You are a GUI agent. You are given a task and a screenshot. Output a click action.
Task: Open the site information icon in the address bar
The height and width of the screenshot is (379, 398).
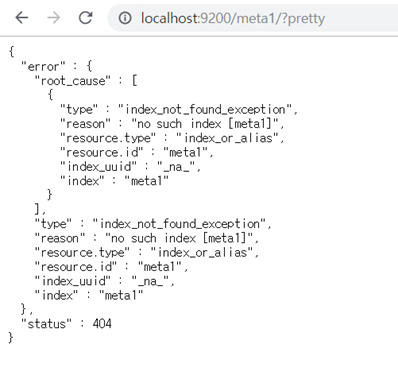(125, 18)
